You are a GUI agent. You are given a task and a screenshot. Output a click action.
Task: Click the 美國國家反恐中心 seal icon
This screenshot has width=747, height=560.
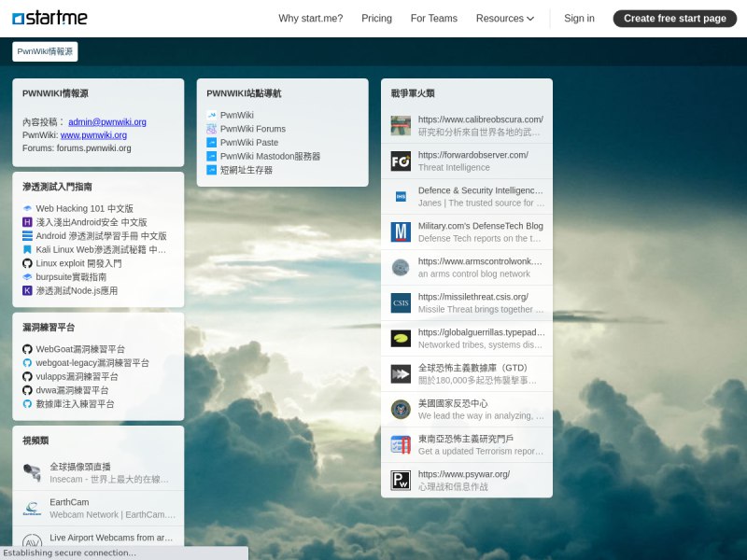(x=401, y=410)
